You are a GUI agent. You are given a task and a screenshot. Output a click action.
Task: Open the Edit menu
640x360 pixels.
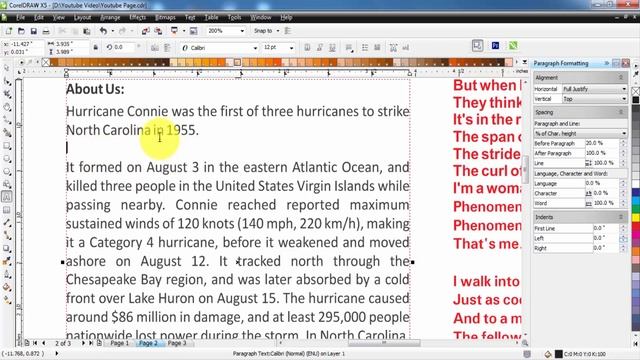point(39,18)
